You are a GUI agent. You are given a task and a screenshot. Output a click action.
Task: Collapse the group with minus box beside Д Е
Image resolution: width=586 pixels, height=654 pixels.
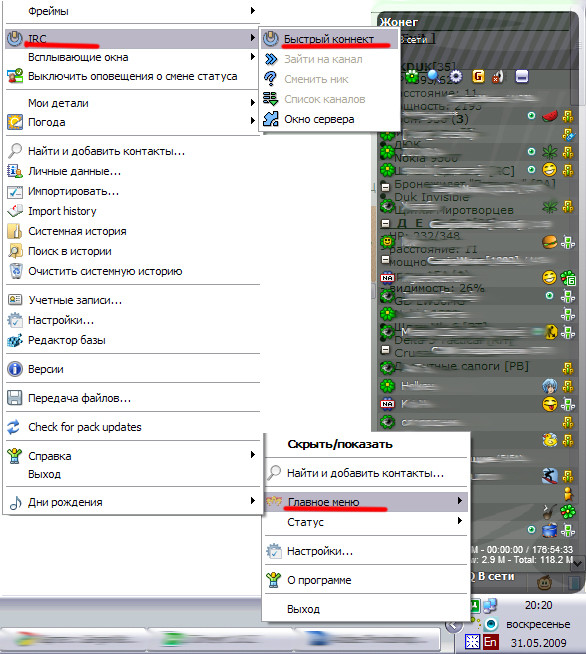[386, 224]
